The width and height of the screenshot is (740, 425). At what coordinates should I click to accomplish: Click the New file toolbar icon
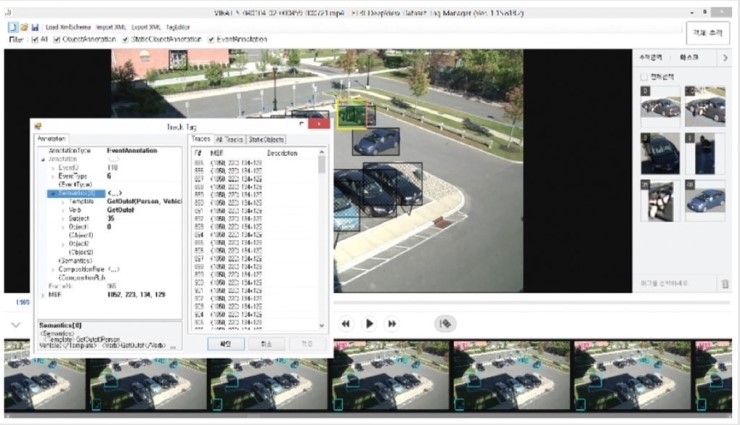12,26
